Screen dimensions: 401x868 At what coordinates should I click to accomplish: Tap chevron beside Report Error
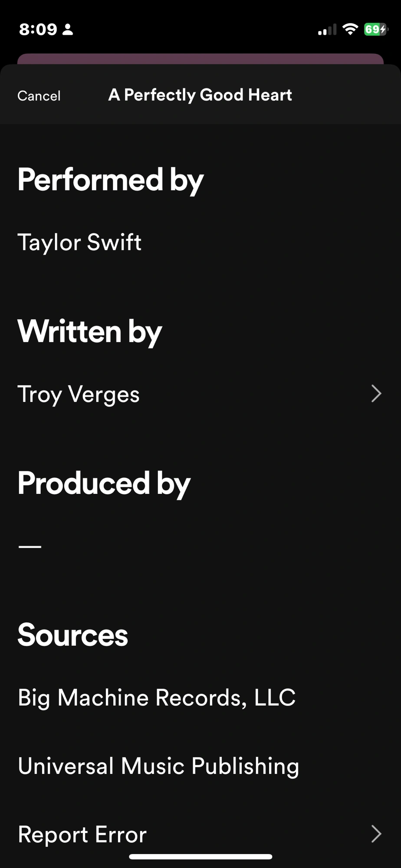pyautogui.click(x=376, y=834)
